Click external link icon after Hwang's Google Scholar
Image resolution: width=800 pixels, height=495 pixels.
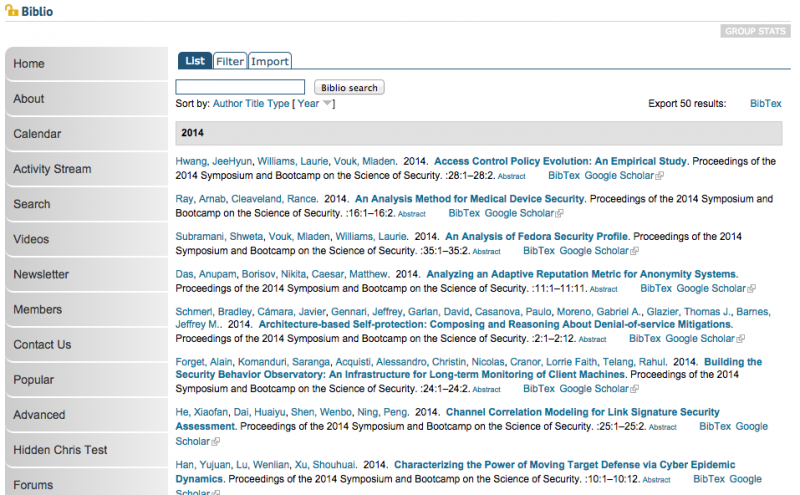660,176
